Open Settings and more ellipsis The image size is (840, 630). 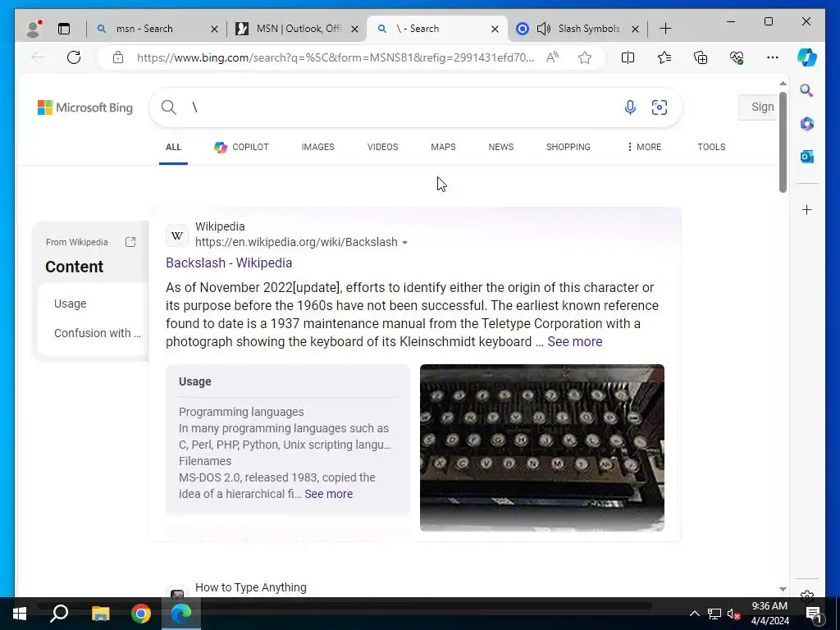[x=772, y=57]
